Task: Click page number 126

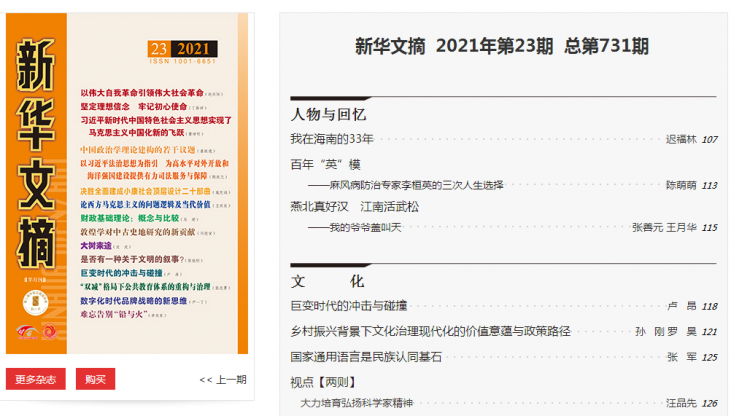Action: (x=709, y=404)
